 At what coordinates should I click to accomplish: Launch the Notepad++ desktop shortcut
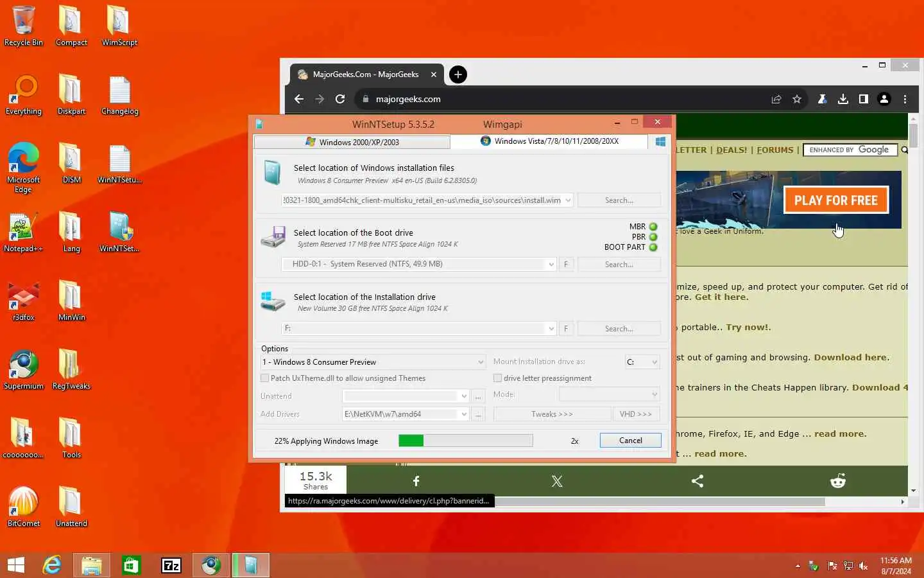coord(24,232)
